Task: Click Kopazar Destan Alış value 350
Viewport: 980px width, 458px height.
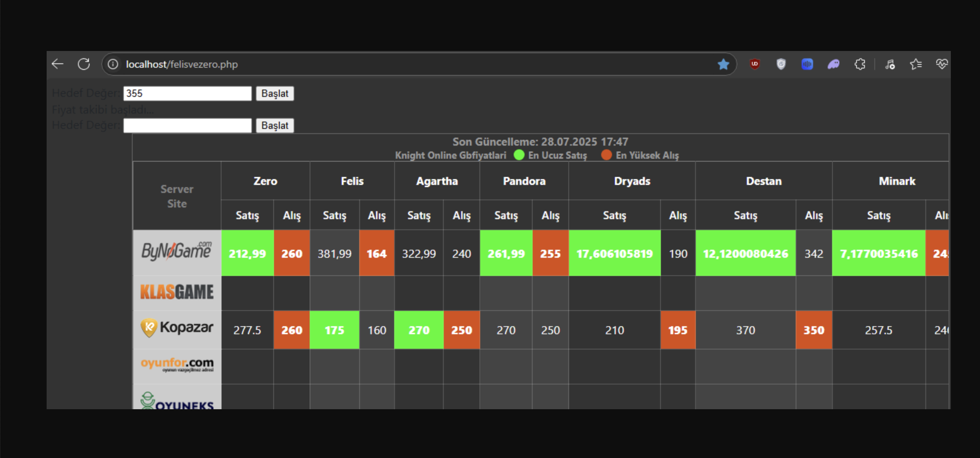Action: click(814, 330)
